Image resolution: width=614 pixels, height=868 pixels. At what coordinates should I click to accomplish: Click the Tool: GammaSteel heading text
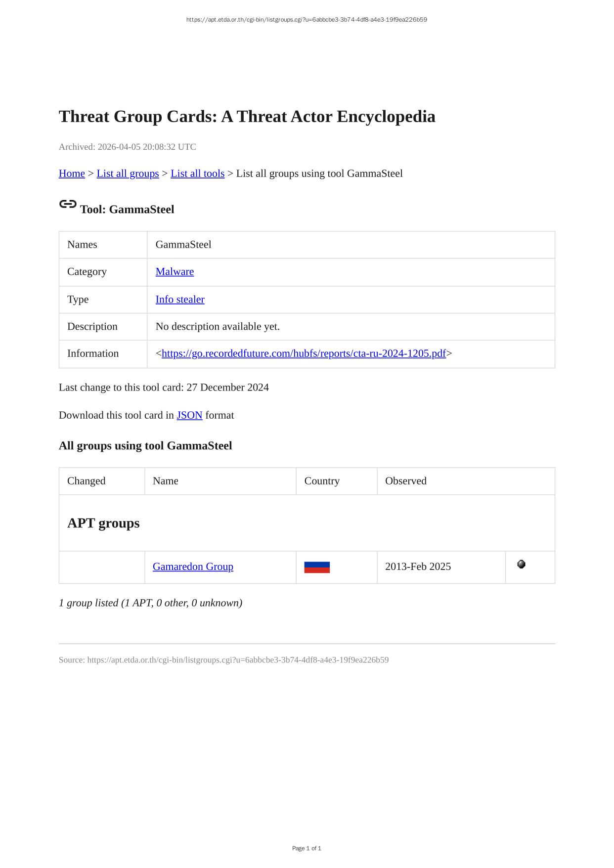click(x=127, y=210)
